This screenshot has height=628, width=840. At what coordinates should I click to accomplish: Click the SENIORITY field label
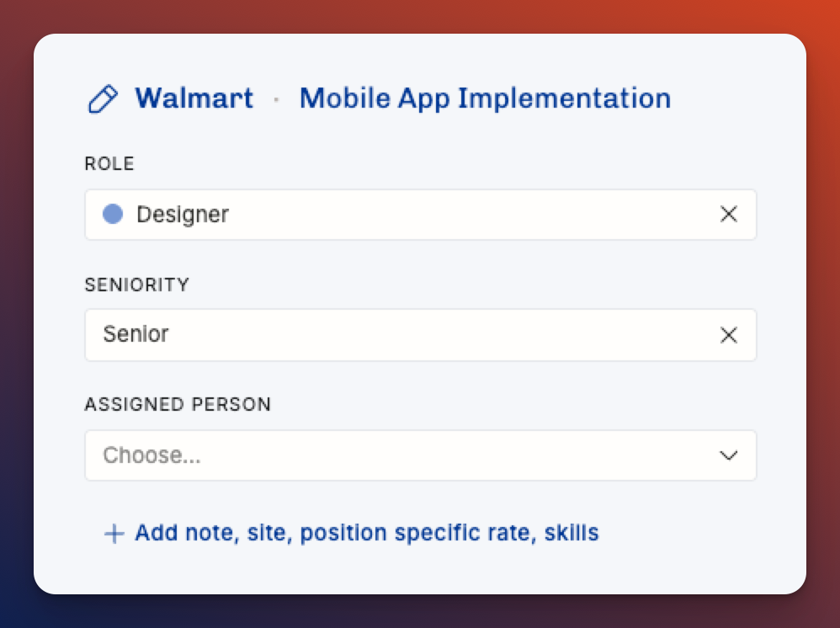[137, 285]
